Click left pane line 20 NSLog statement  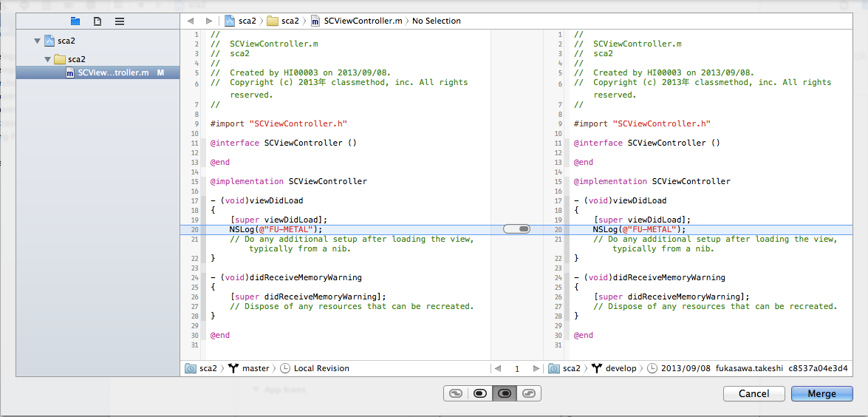276,229
